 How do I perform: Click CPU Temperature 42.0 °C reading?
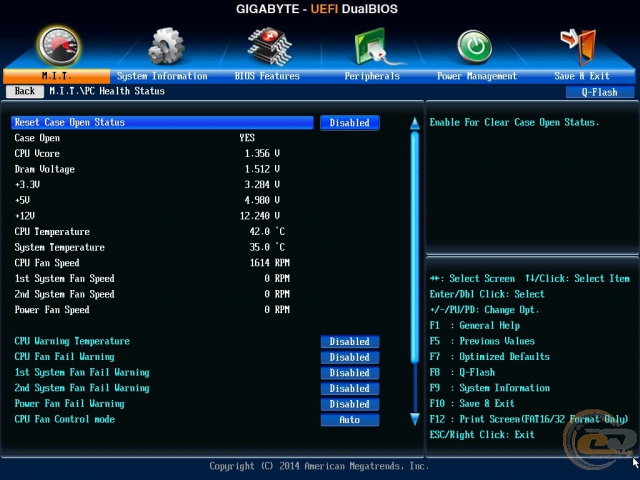tap(267, 231)
